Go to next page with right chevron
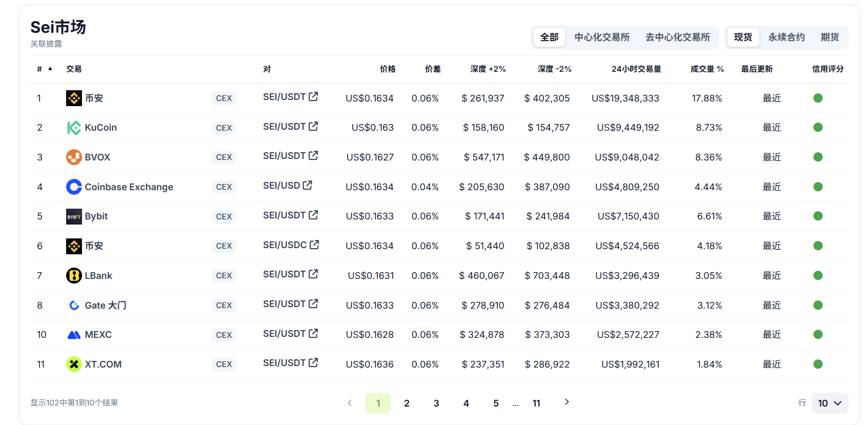Screen dimensions: 868x425 click(x=567, y=402)
